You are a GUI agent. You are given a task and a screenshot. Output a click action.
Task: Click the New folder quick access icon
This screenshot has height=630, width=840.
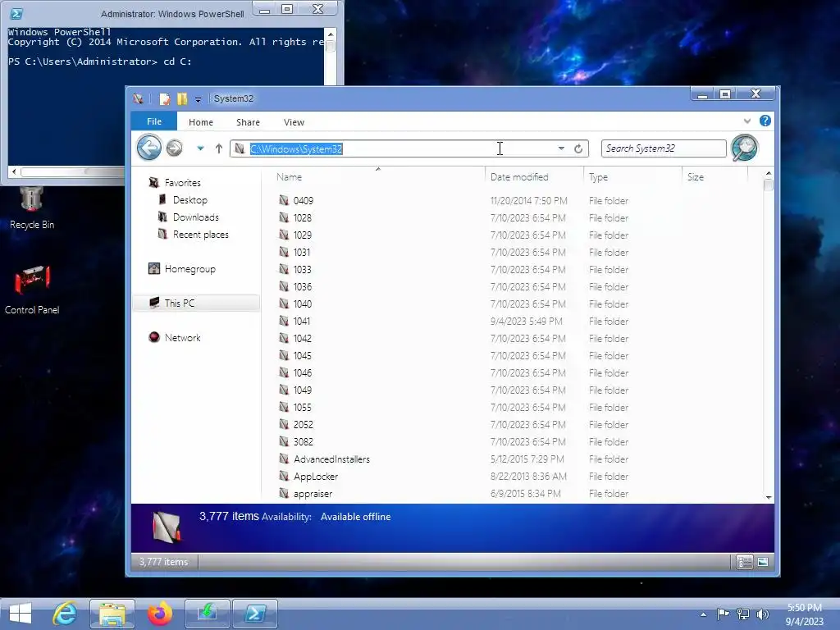(182, 98)
